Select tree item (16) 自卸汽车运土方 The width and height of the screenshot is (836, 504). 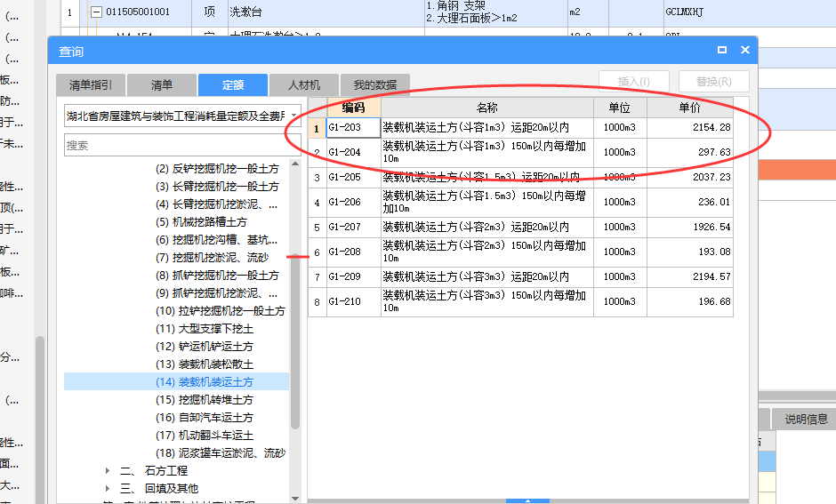205,418
